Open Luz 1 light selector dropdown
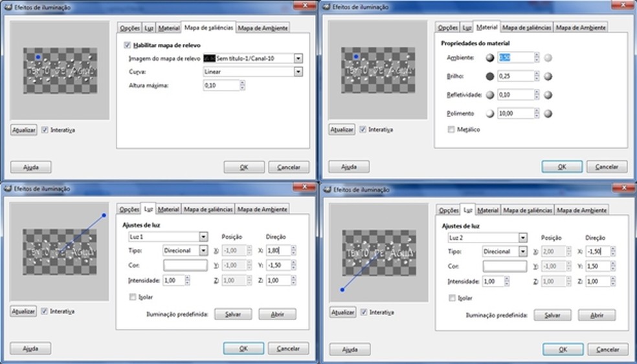 click(203, 237)
